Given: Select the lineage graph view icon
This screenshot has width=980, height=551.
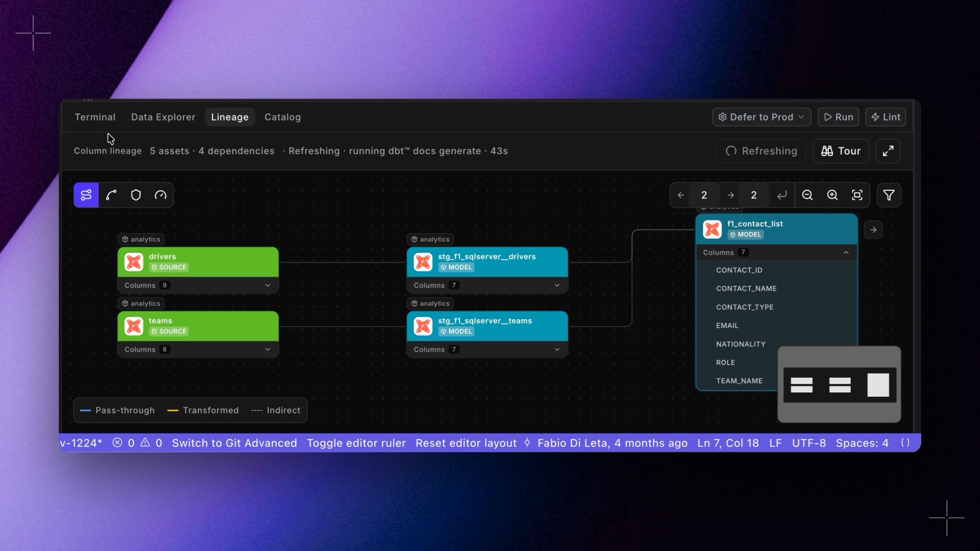Looking at the screenshot, I should (86, 195).
